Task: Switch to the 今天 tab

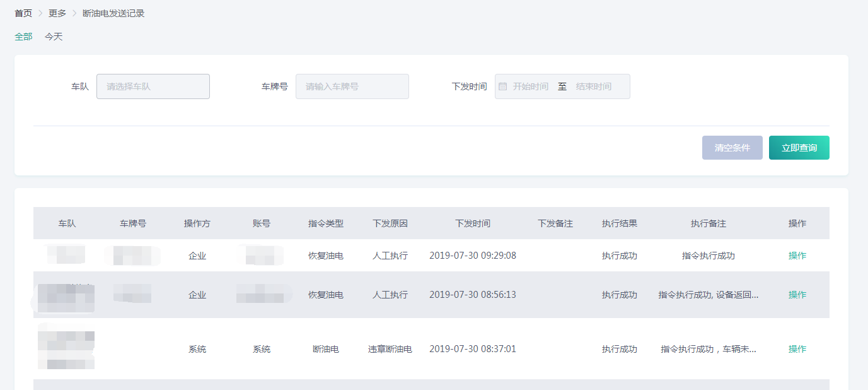Action: 54,37
